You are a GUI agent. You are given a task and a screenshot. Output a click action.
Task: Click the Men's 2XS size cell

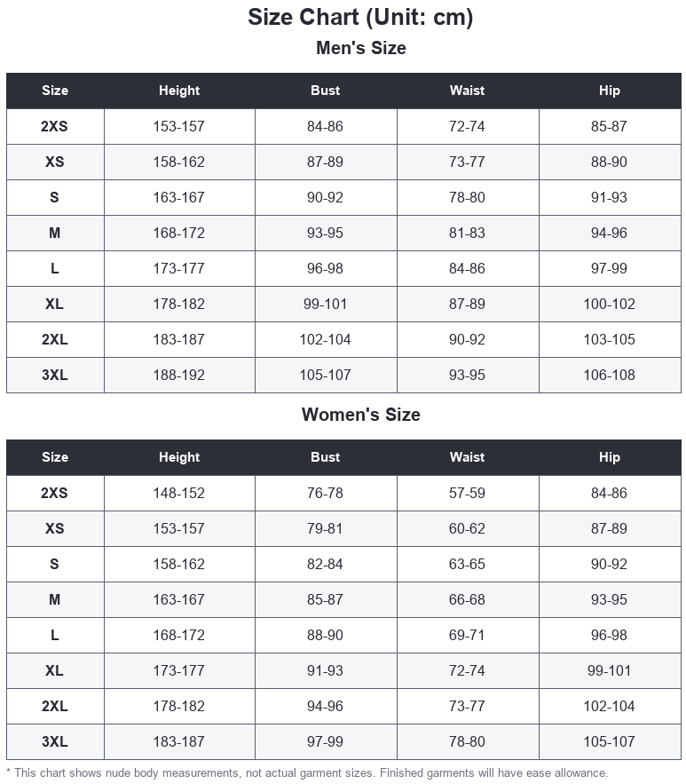54,126
